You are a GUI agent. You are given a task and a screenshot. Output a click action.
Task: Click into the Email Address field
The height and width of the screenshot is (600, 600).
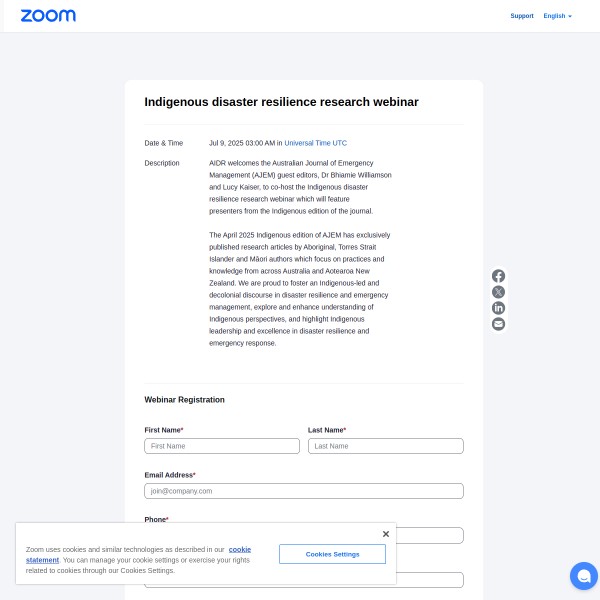(304, 491)
